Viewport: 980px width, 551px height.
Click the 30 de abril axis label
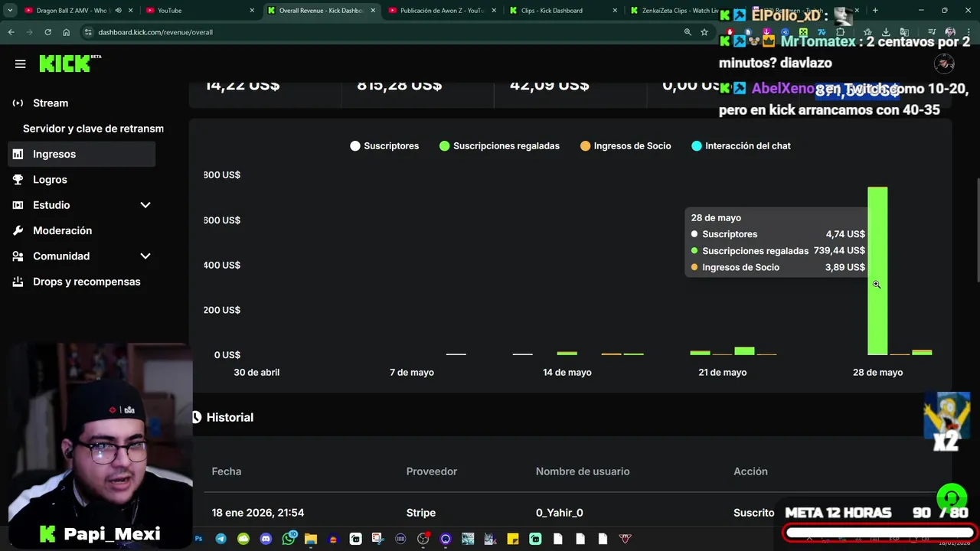tap(256, 372)
